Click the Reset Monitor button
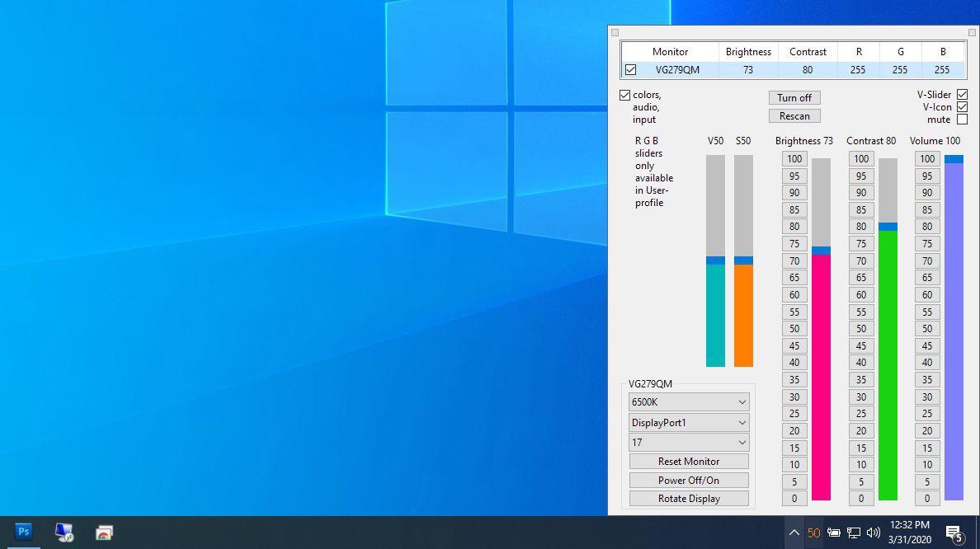The width and height of the screenshot is (980, 549). click(689, 462)
